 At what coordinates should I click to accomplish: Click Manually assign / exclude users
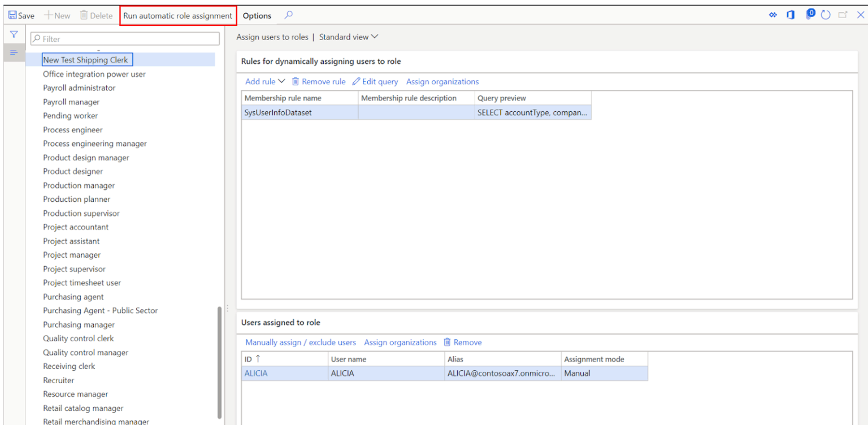click(301, 342)
